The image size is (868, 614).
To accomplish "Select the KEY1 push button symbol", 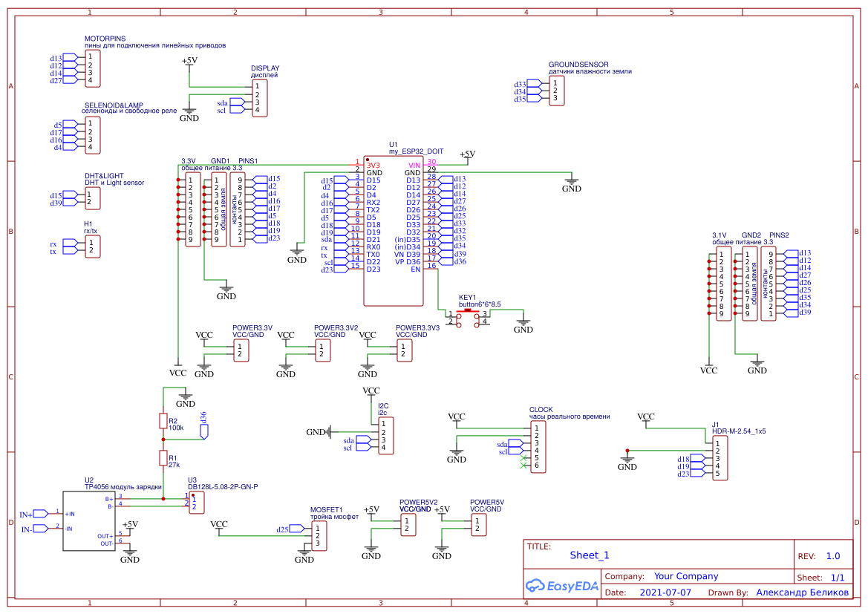I will click(468, 317).
